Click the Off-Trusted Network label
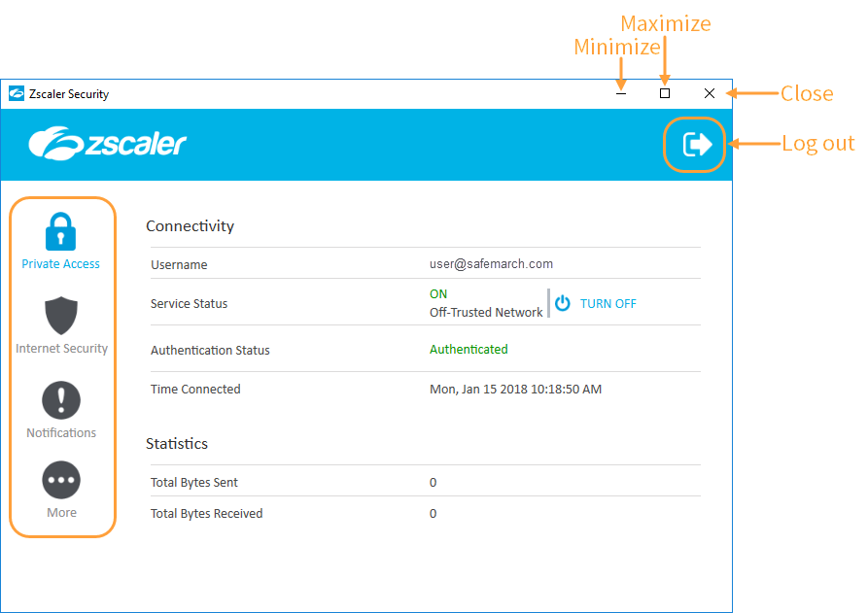Viewport: 868px width, 613px height. point(486,312)
